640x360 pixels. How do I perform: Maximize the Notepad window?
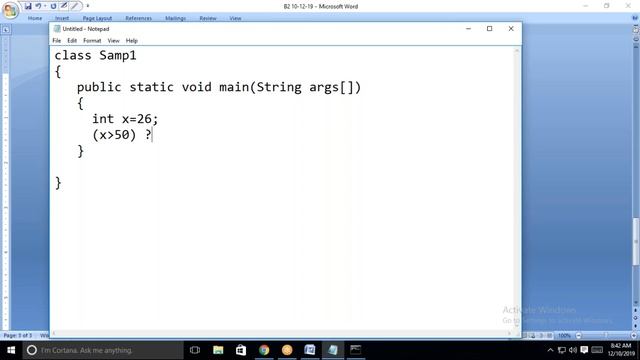[489, 29]
